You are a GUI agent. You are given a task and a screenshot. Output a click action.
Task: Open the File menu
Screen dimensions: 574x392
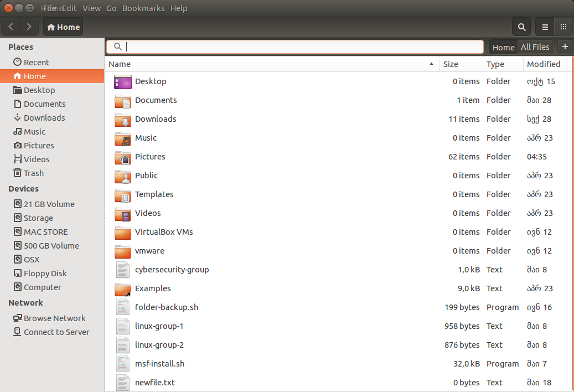[50, 8]
